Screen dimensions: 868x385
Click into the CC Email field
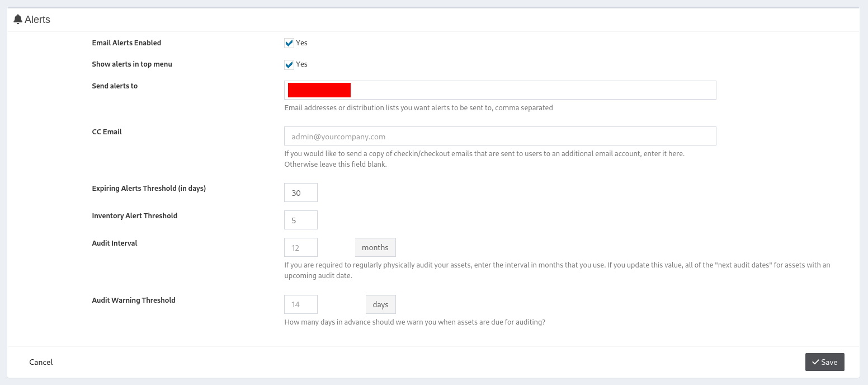[x=500, y=136]
